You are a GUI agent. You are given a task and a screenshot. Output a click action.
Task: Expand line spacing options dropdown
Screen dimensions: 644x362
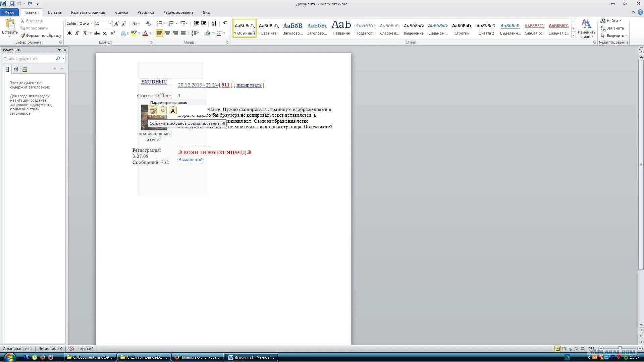[198, 33]
